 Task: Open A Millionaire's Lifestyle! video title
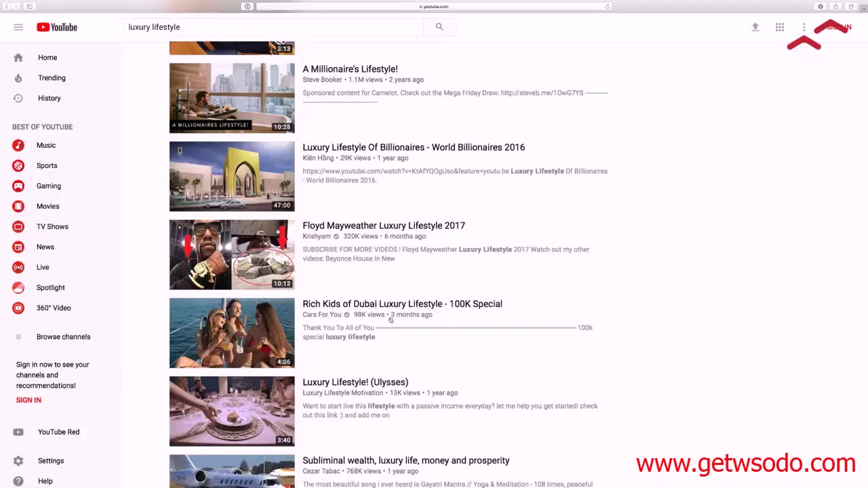[350, 69]
